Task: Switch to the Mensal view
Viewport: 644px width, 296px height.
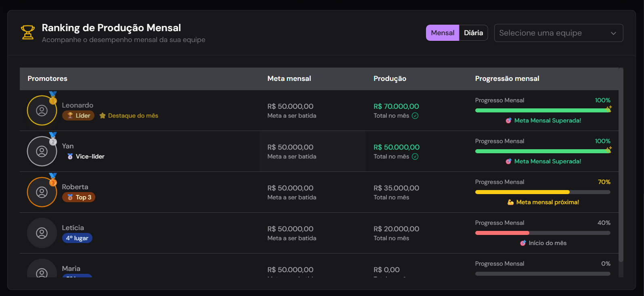Action: [443, 33]
